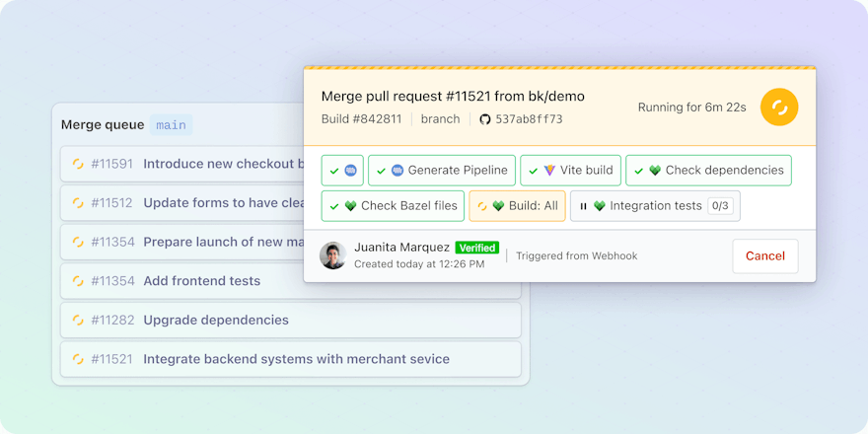Click the first pipeline upload step icon
Screen dimensions: 868x434
point(350,171)
